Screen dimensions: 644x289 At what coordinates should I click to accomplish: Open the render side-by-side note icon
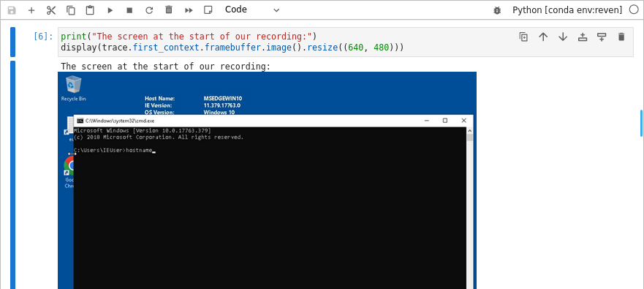point(208,10)
